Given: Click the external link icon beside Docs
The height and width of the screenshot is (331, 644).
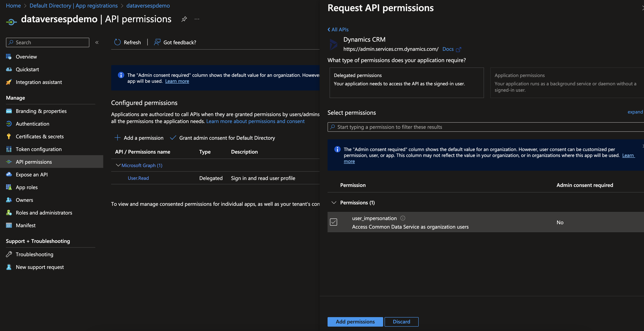Looking at the screenshot, I should click(x=458, y=49).
